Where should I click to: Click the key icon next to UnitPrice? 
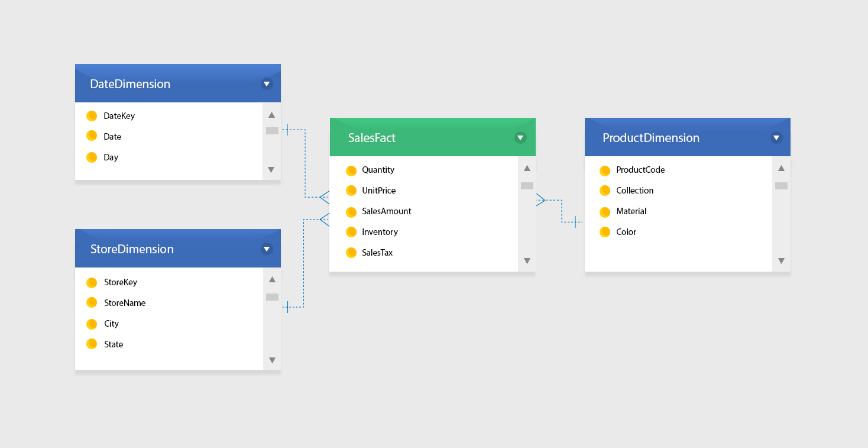(x=351, y=191)
